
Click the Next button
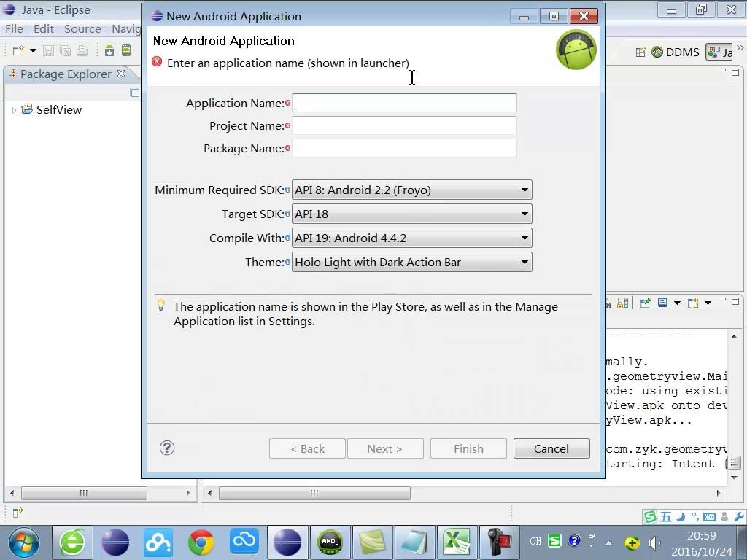tap(385, 448)
